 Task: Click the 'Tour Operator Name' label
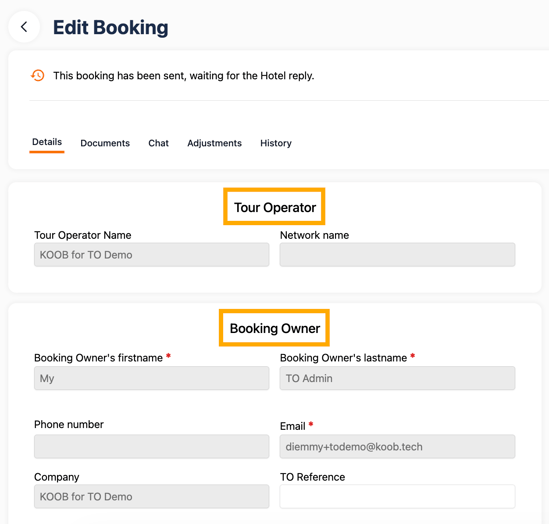click(83, 235)
